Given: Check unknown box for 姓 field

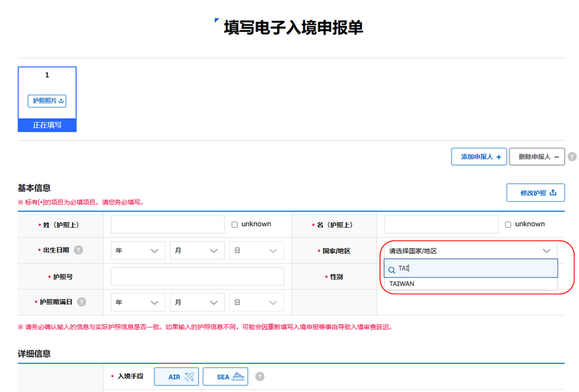Looking at the screenshot, I should (234, 224).
